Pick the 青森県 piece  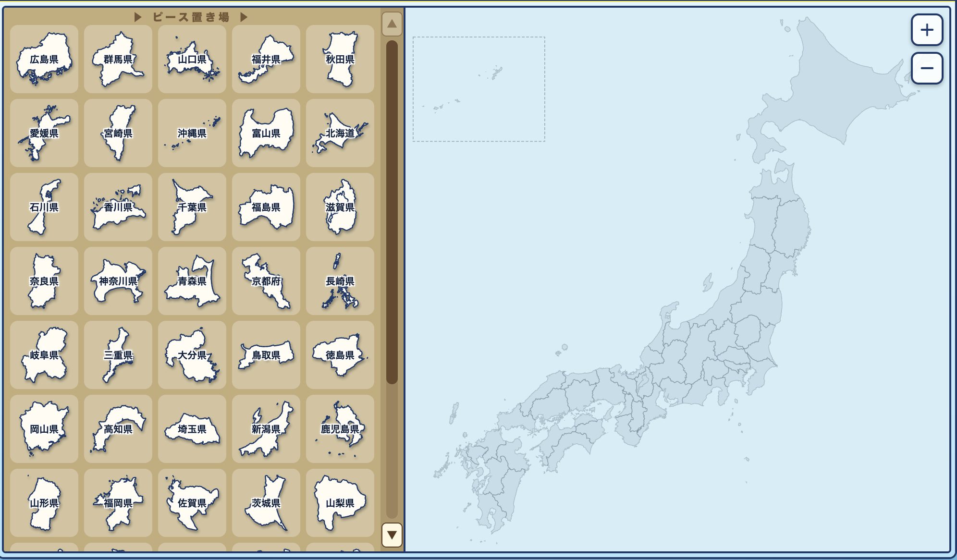pos(192,281)
